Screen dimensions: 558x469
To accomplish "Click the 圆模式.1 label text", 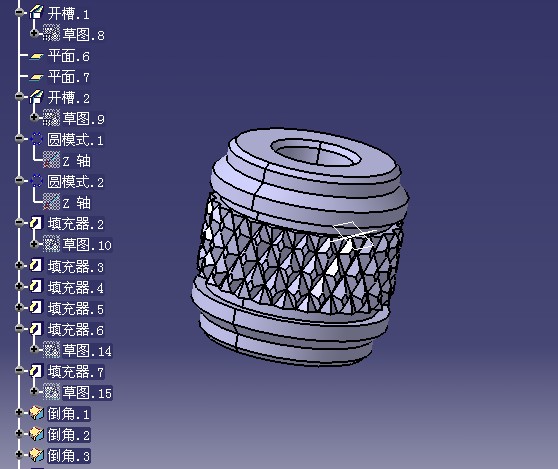I will pos(76,140).
